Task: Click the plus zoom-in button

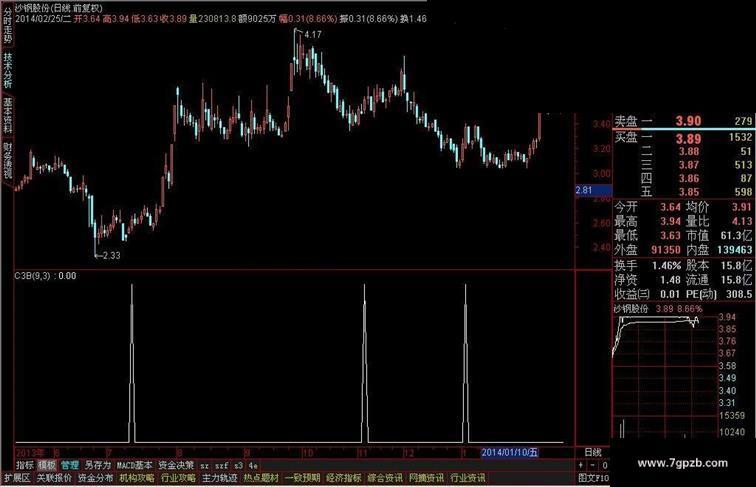Action: [x=580, y=465]
